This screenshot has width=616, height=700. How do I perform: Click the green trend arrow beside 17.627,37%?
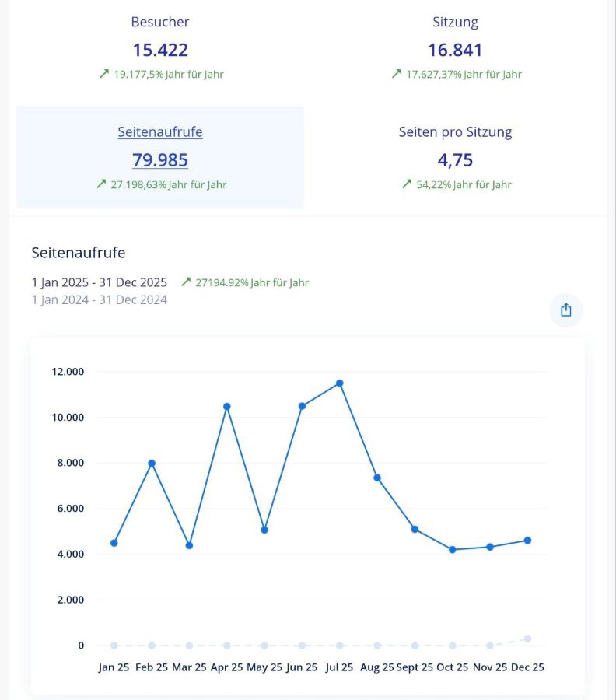coord(397,74)
